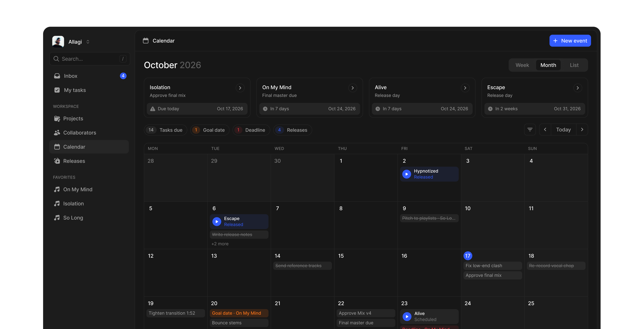Switch to List view
Viewport: 644px width, 329px height.
(x=574, y=65)
